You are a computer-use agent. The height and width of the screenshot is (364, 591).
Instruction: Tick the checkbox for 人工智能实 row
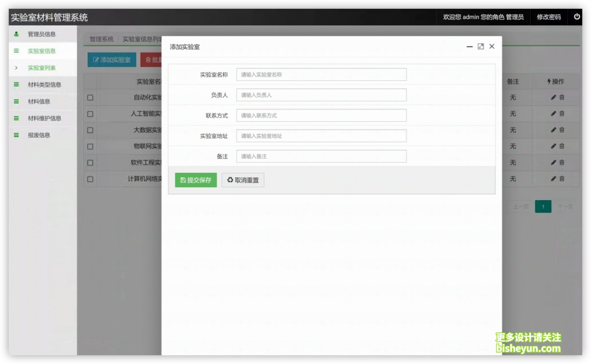pyautogui.click(x=90, y=114)
